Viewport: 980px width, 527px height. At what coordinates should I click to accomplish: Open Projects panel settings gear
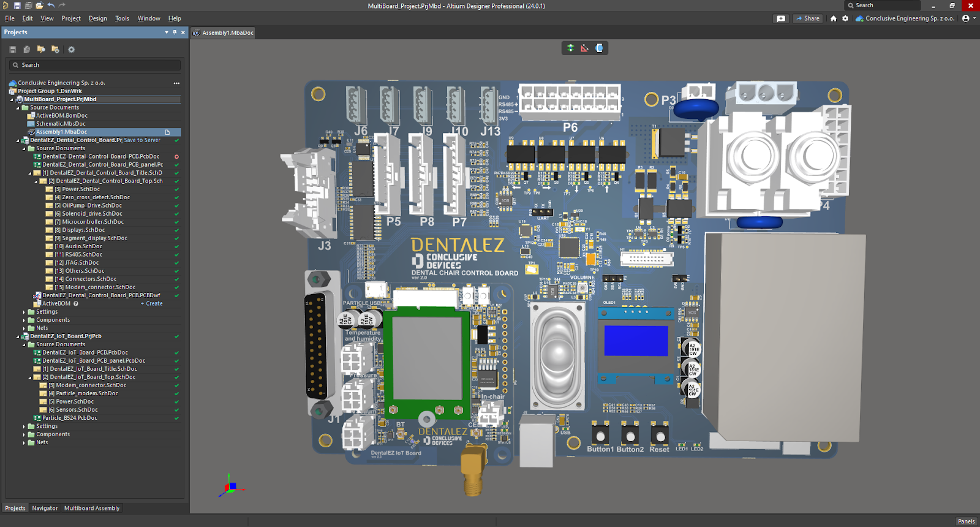click(x=71, y=50)
